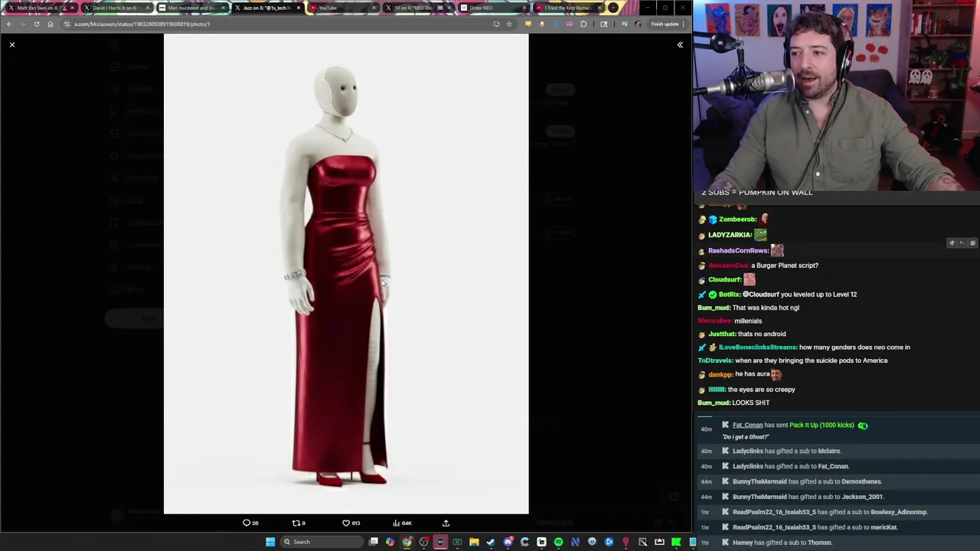Collapse the photo sidebar with the double-chevron icon
Viewport: 980px width, 551px height.
coord(680,45)
